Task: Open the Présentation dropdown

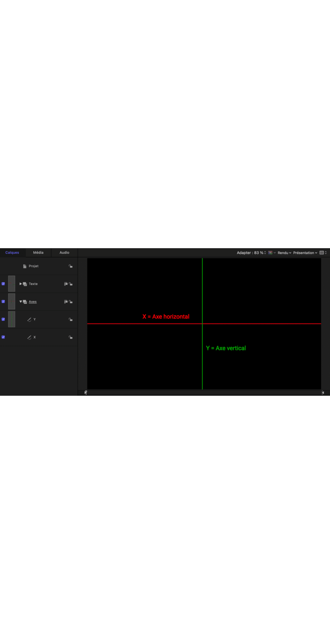Action: [x=305, y=253]
